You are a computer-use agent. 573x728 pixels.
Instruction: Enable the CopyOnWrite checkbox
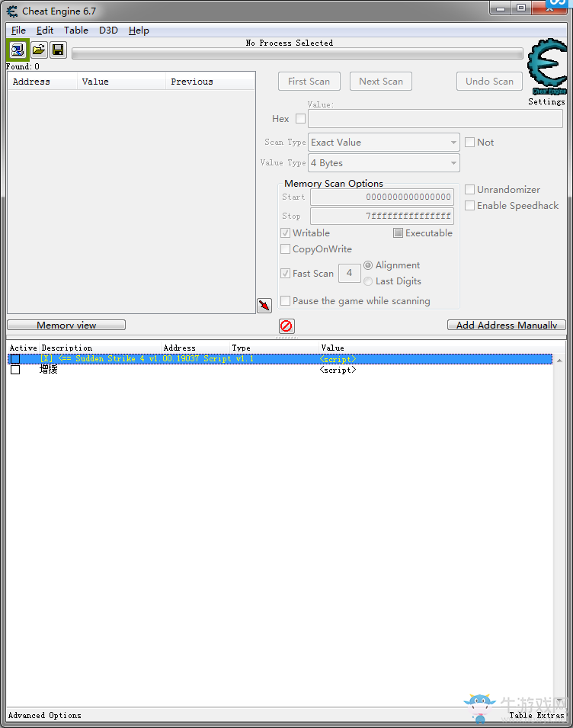pos(285,249)
